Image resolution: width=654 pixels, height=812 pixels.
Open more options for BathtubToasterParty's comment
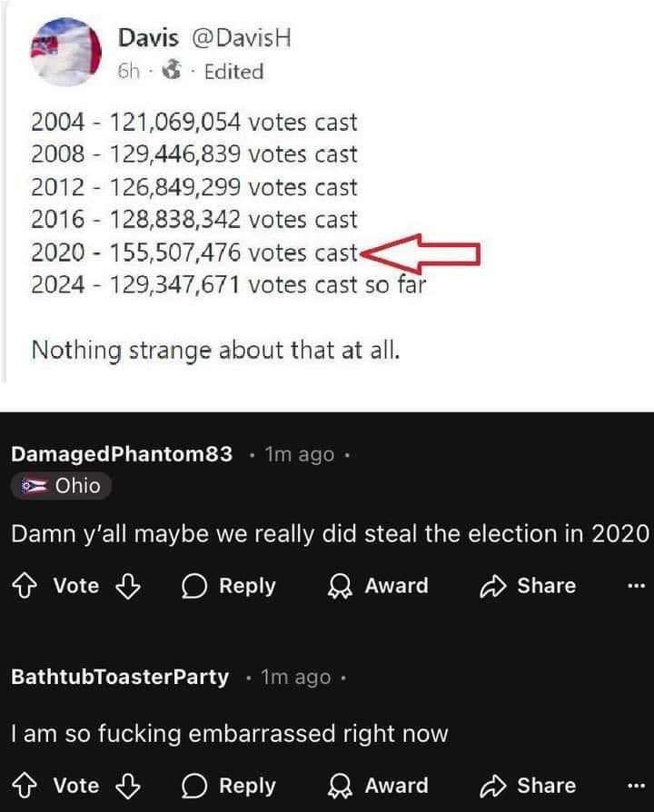tap(636, 786)
